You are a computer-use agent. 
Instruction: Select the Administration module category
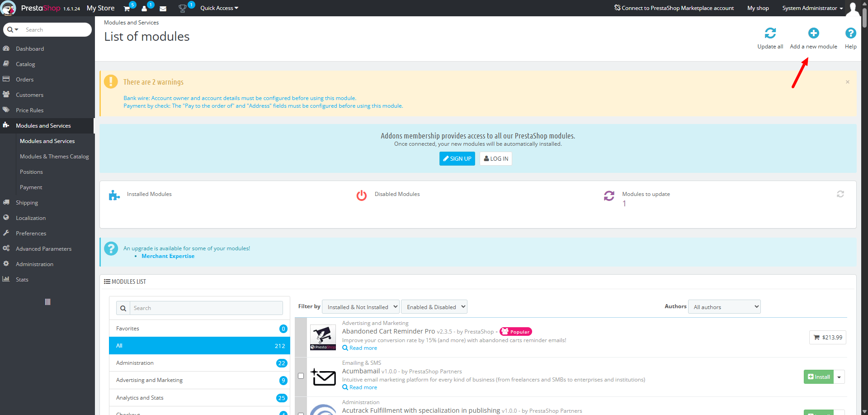coord(199,363)
